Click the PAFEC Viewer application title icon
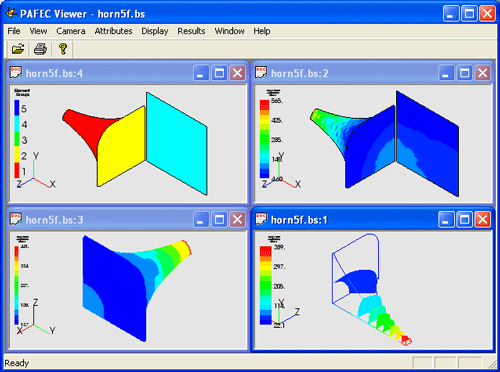Screen dimensions: 500x372 (11, 13)
